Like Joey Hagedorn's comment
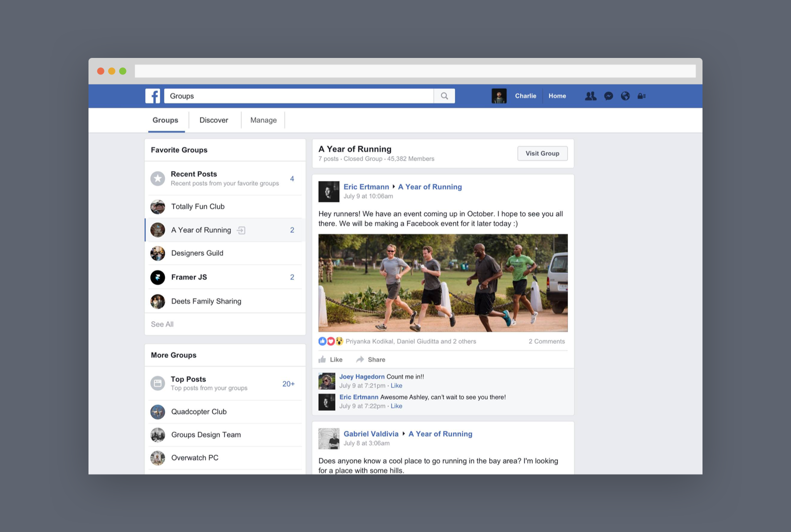Viewport: 791px width, 532px height. (396, 386)
